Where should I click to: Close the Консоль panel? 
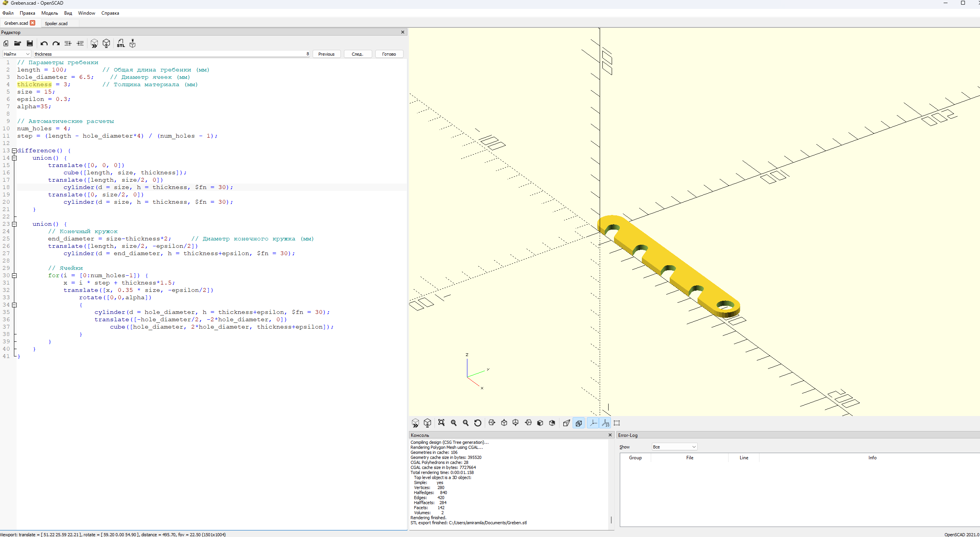point(610,435)
